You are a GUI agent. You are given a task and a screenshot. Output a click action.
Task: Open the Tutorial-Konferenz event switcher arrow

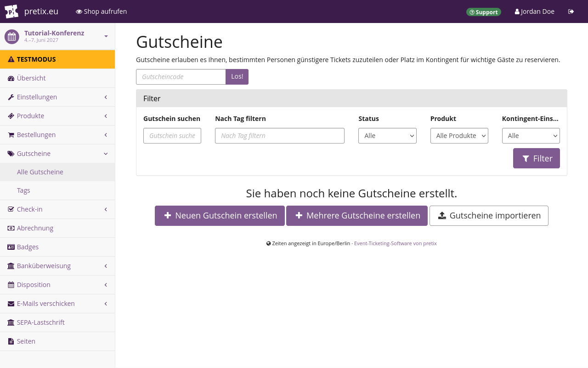coord(106,36)
